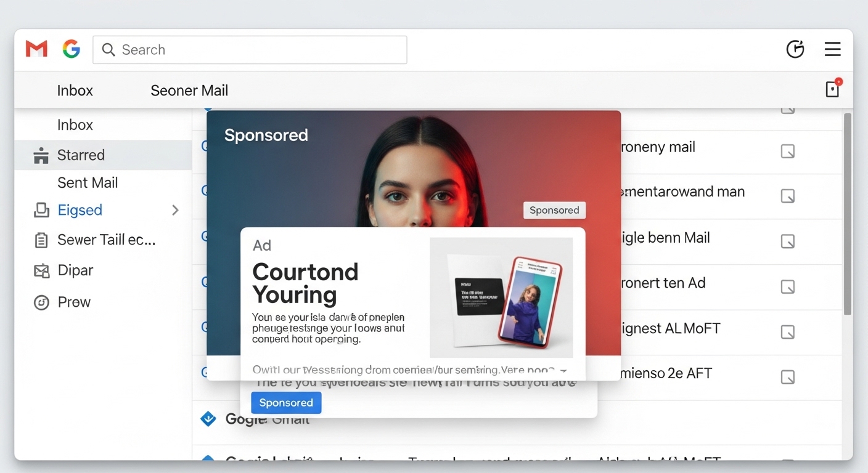Tick the checkbox on the roneny mail row
The height and width of the screenshot is (473, 868).
click(788, 152)
